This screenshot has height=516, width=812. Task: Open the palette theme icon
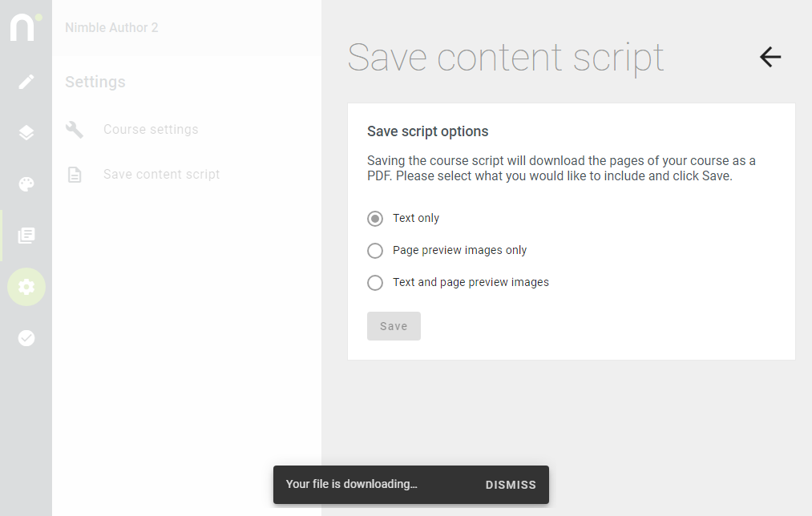click(26, 183)
